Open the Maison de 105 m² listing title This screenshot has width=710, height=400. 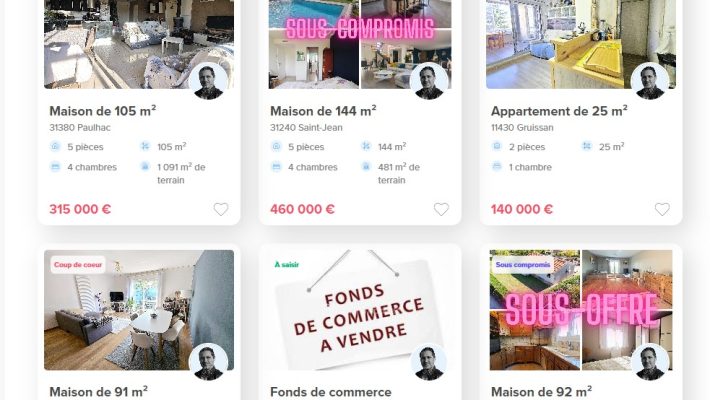coord(103,111)
